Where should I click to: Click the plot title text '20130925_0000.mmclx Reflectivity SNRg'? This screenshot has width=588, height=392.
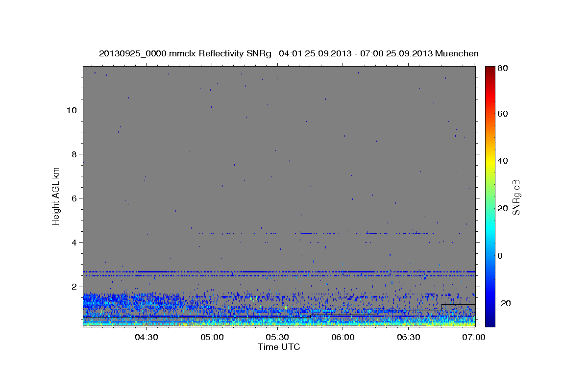tap(185, 53)
